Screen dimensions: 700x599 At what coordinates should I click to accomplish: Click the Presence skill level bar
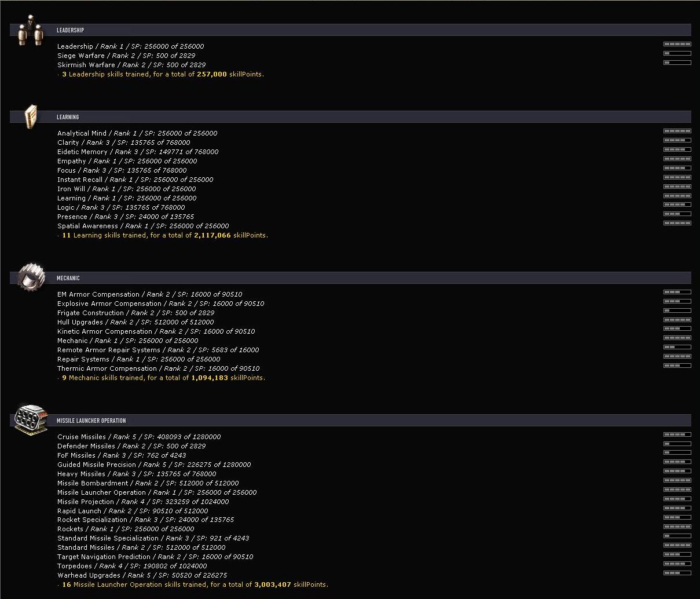(x=677, y=214)
